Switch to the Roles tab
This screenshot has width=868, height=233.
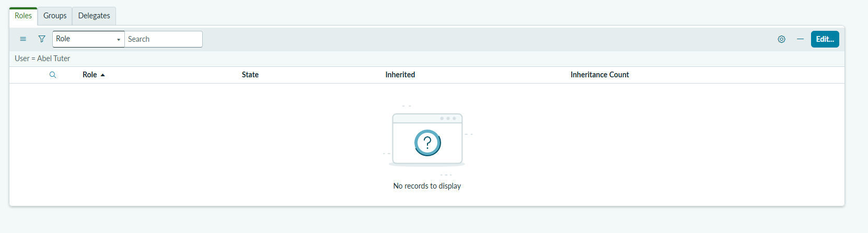click(x=23, y=16)
